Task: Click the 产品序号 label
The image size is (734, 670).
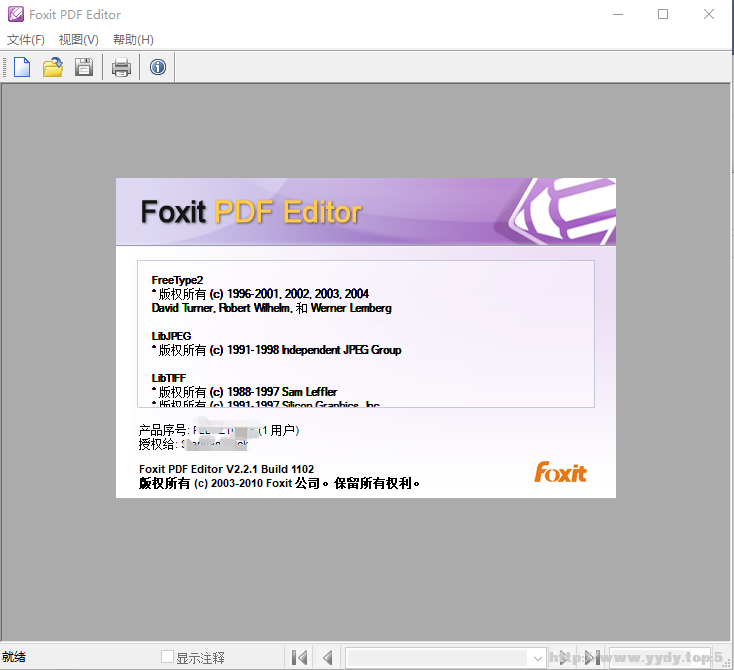Action: click(x=164, y=430)
